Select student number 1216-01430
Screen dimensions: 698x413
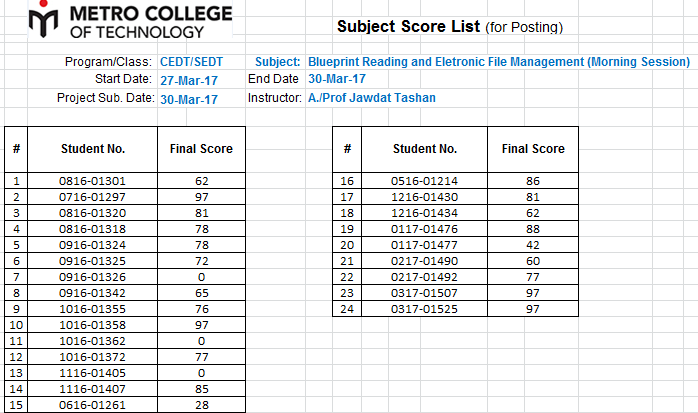coord(425,197)
